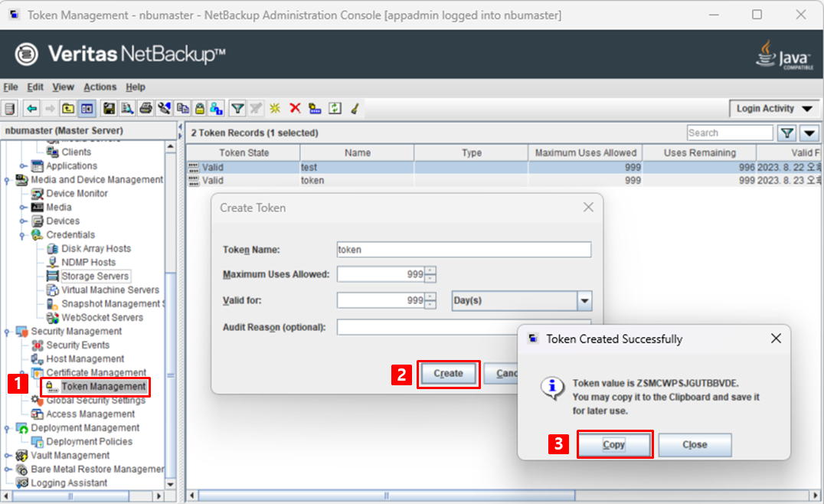Click the printer toolbar icon
The image size is (824, 504).
point(146,109)
